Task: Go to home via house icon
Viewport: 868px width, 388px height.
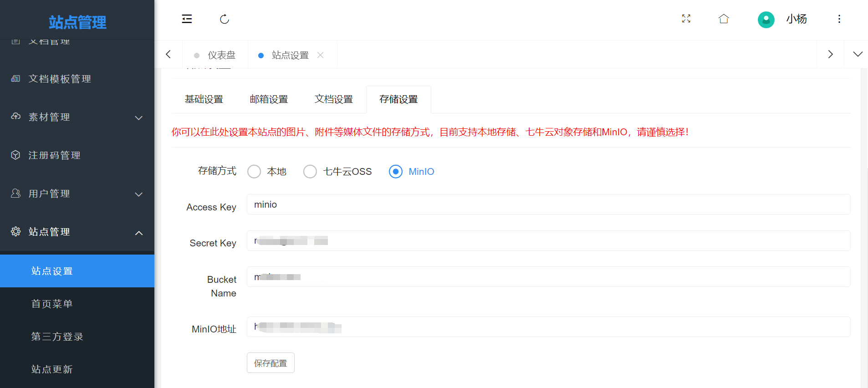Action: coord(724,19)
